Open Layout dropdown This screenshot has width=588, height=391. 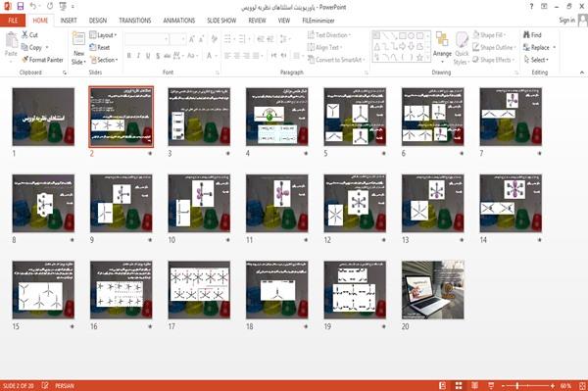(104, 35)
